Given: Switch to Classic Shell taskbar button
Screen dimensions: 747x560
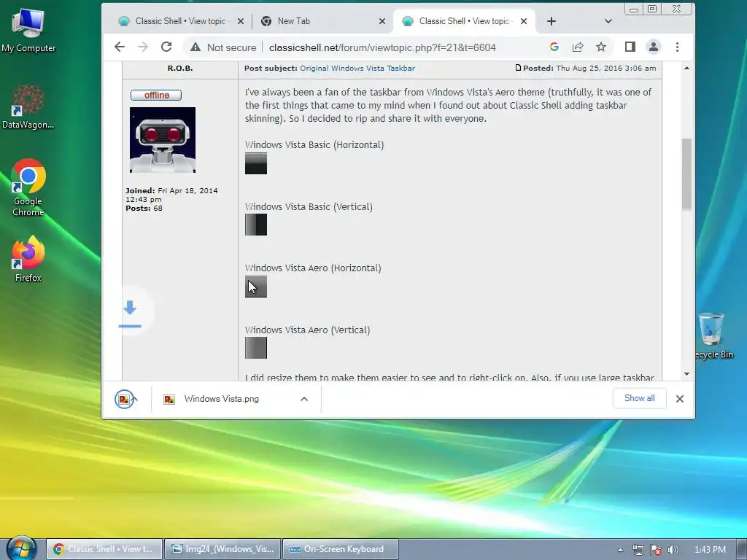Looking at the screenshot, I should [x=104, y=549].
